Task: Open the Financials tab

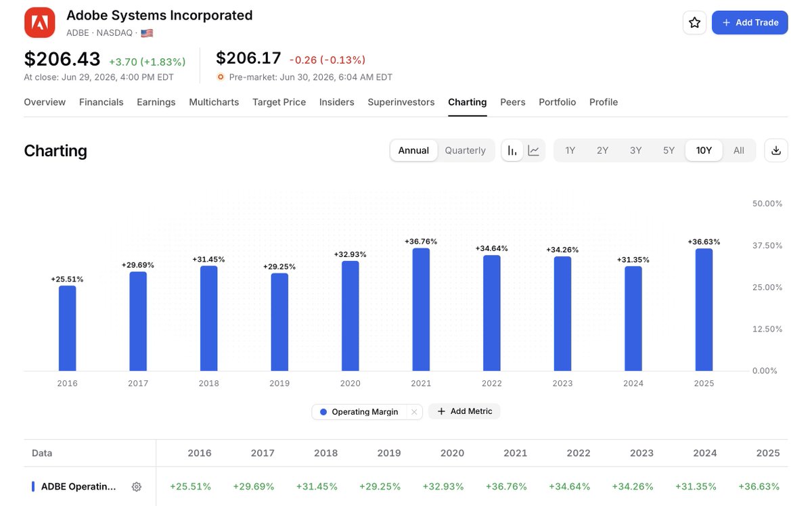Action: 101,102
